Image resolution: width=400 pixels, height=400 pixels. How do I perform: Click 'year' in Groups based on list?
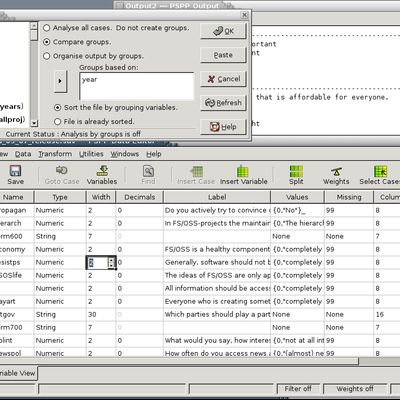(89, 80)
